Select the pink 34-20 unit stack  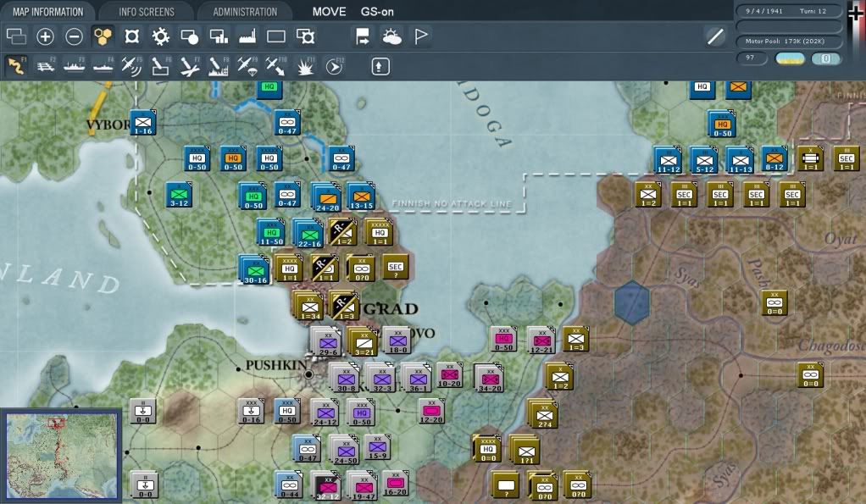(489, 378)
